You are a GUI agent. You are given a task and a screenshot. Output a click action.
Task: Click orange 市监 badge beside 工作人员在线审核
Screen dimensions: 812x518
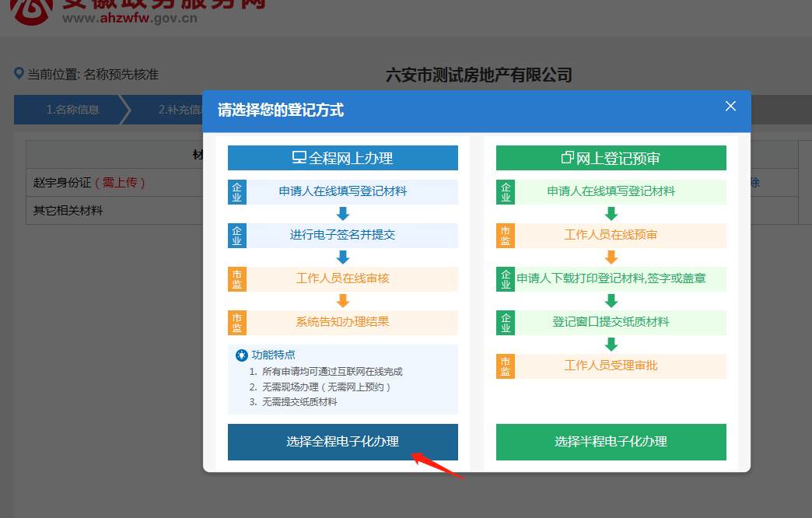(x=236, y=279)
